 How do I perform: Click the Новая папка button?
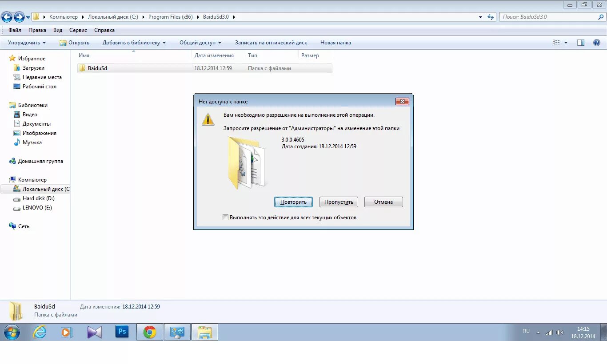pos(335,43)
